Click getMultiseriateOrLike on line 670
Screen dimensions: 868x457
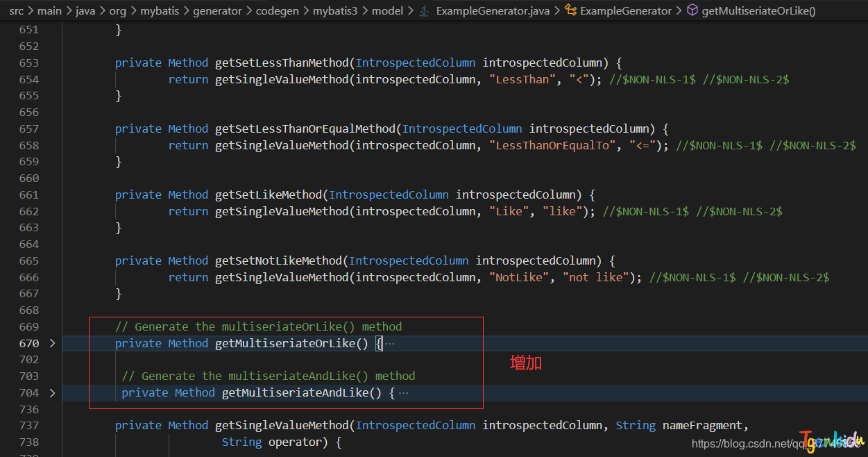[285, 343]
